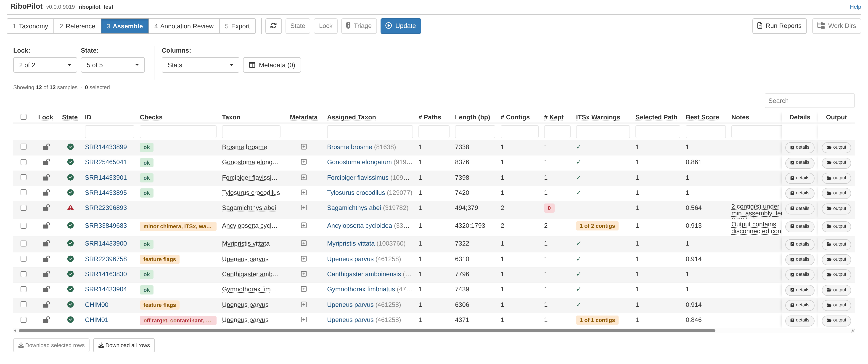Tick the CHIM00 row checkbox
This screenshot has height=364, width=868.
(x=24, y=304)
